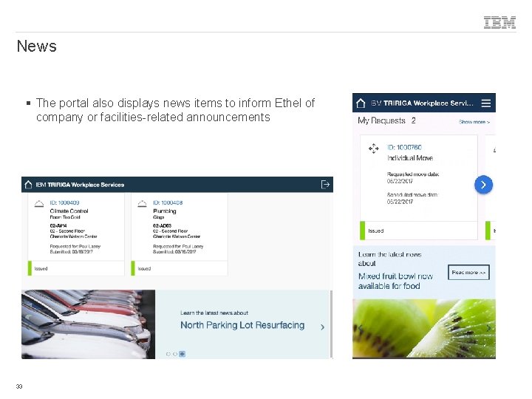This screenshot has height=399, width=532.
Task: Click the Read more button in news panel
Action: pyautogui.click(x=468, y=272)
